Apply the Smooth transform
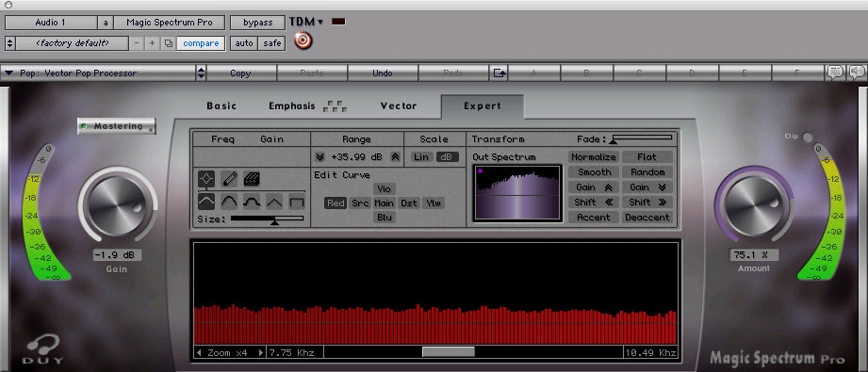 point(594,172)
